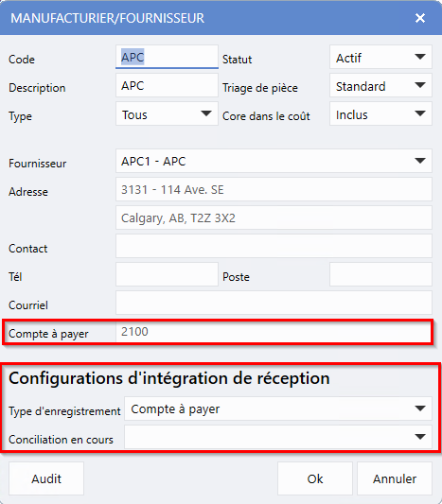Click the Compte à payer field 2100
Screen dimensions: 442x504
coord(274,332)
